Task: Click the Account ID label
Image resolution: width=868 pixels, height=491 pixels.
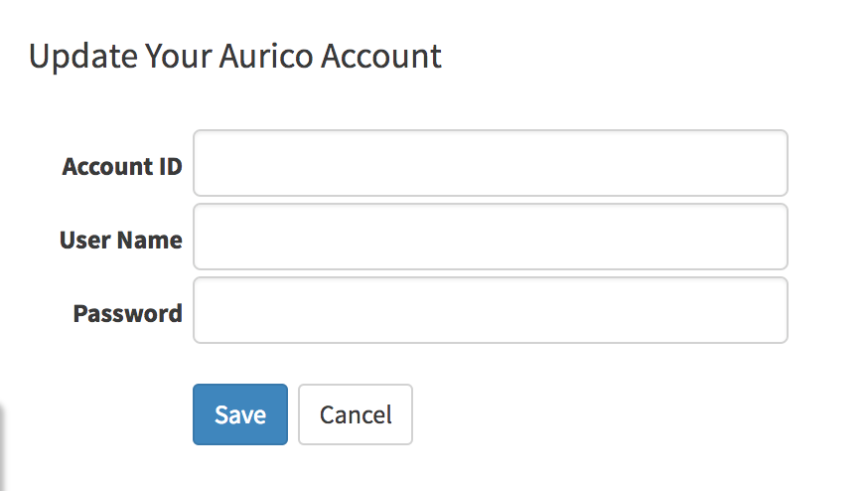Action: click(x=121, y=166)
